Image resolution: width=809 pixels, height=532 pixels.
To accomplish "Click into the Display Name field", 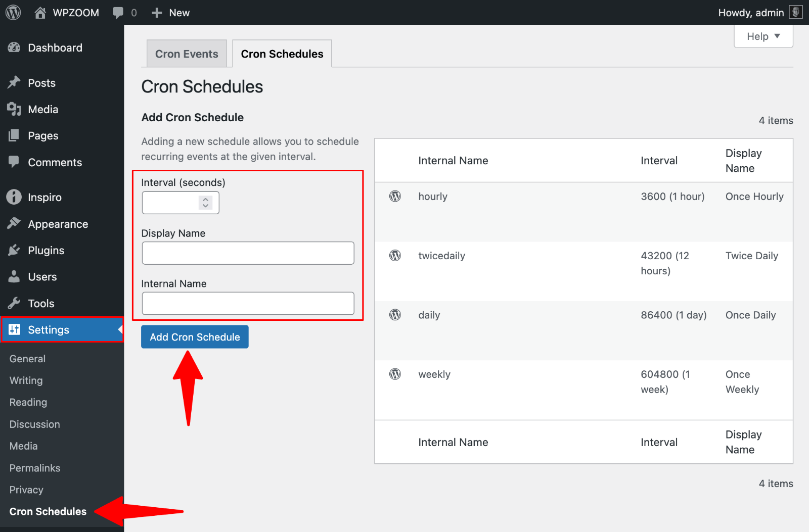I will click(248, 253).
